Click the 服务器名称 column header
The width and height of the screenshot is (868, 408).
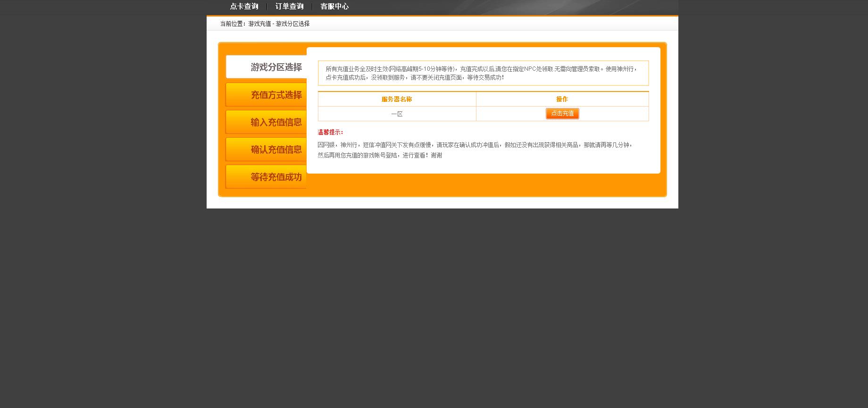(397, 99)
